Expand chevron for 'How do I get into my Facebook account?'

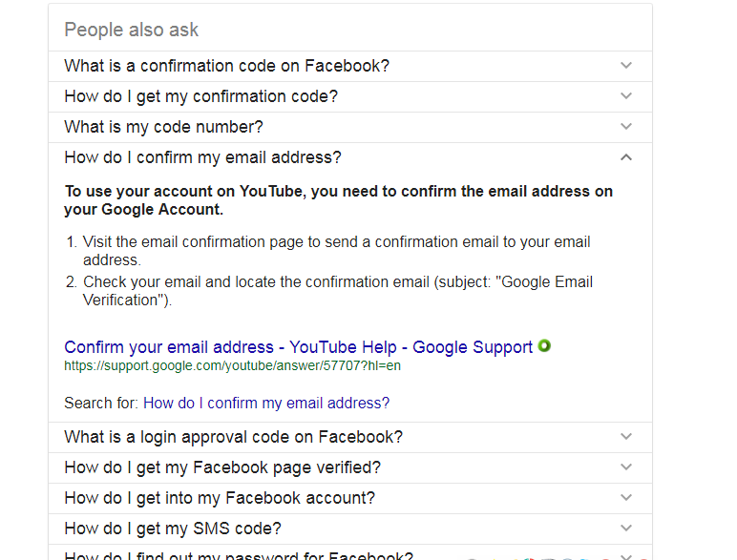pos(626,498)
